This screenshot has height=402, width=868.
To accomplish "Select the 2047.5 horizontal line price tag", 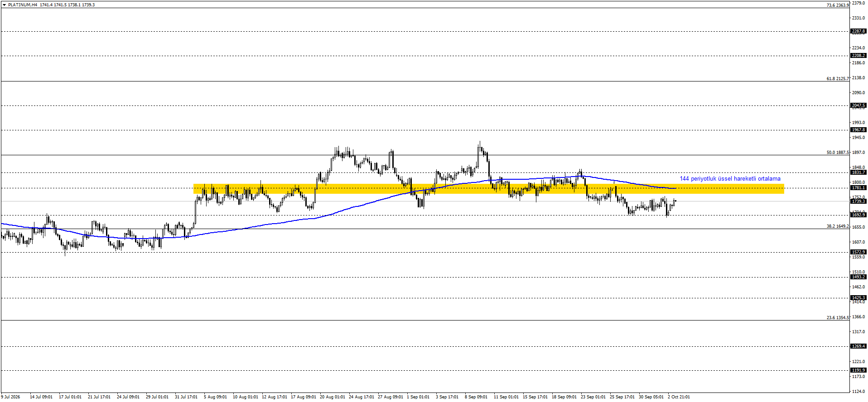I will (x=858, y=105).
